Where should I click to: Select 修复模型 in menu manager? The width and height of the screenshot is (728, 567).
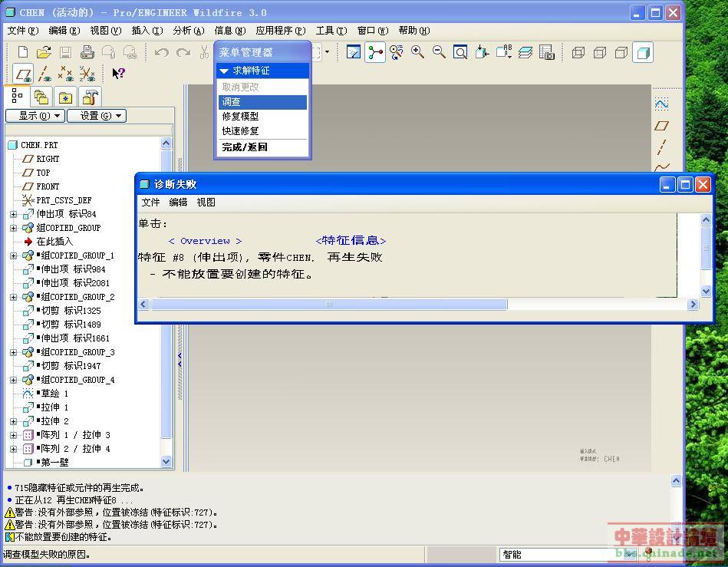pos(262,117)
